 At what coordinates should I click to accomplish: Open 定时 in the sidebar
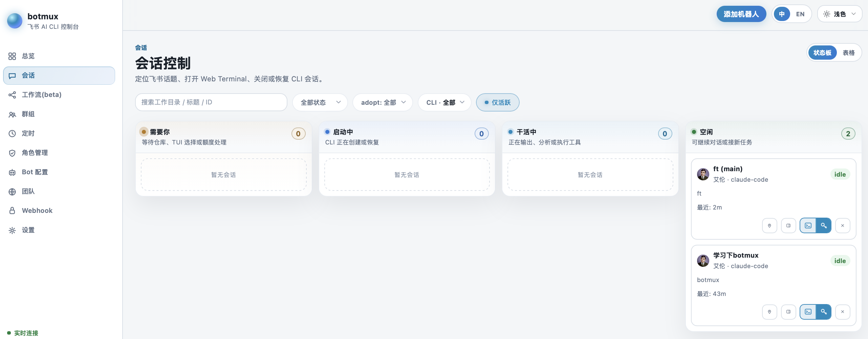click(x=59, y=134)
